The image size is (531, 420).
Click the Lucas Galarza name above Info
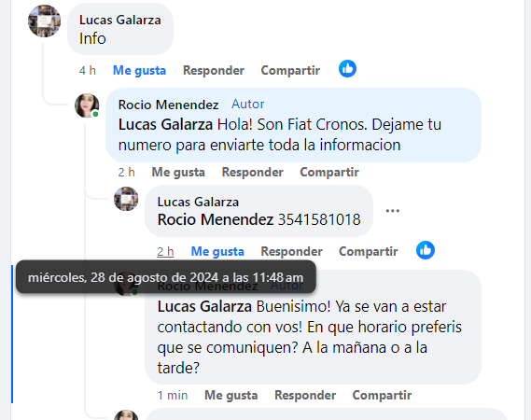click(x=120, y=20)
